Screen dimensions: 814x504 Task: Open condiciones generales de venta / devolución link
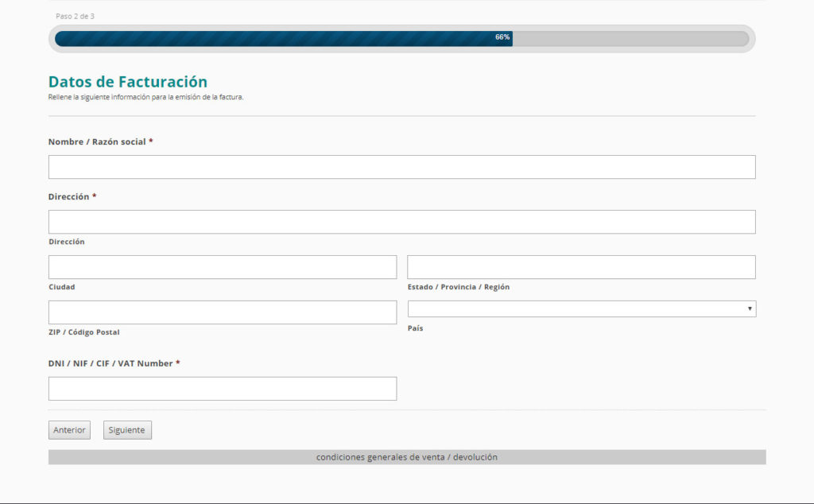click(407, 457)
